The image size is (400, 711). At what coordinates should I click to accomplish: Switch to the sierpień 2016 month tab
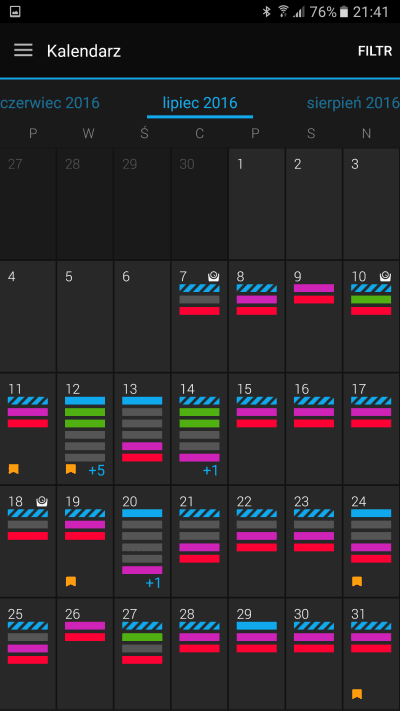tap(353, 103)
